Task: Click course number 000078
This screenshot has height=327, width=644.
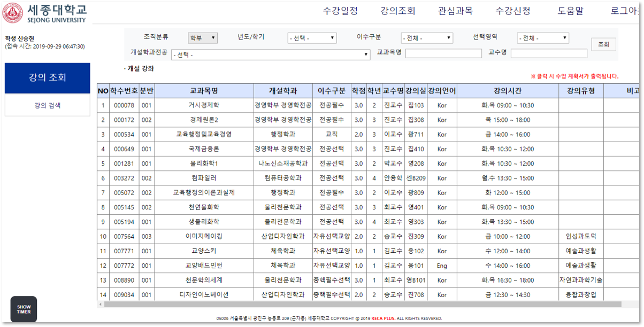Action: 124,105
